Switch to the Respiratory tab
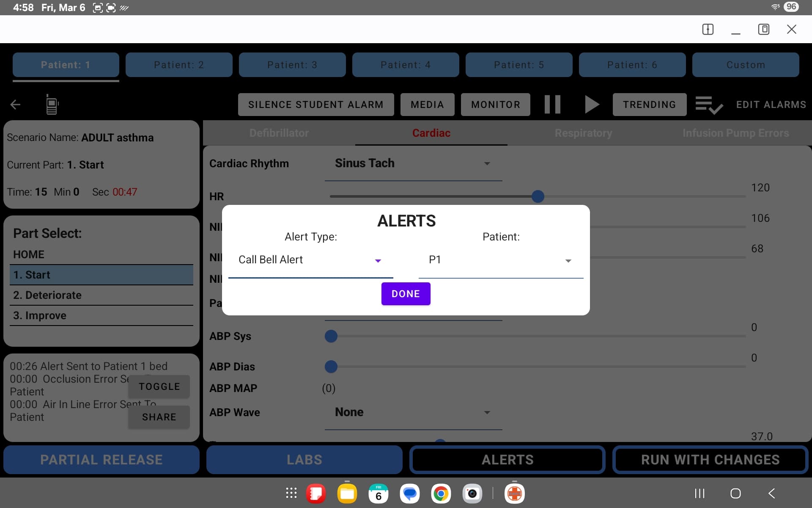Screen dimensions: 812x508 (583, 133)
